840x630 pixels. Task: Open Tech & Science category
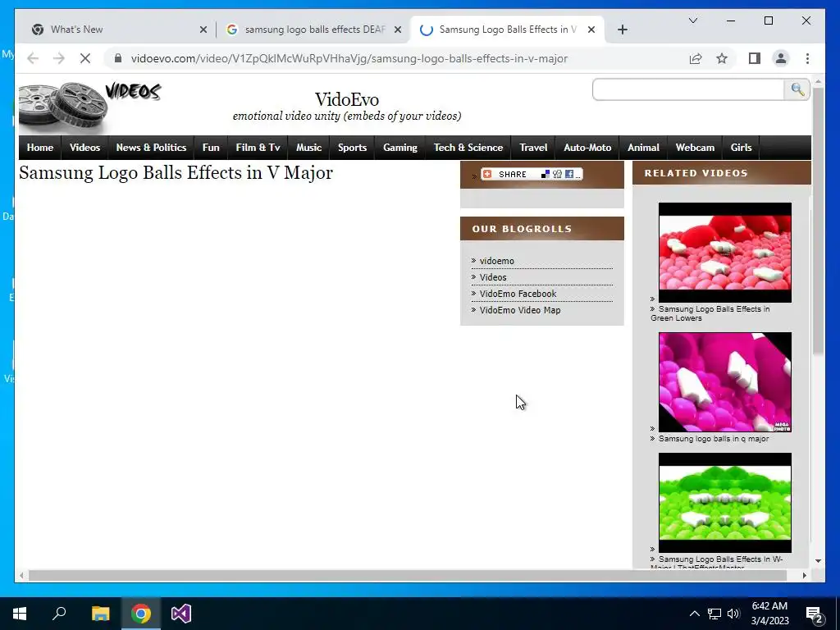coord(468,148)
